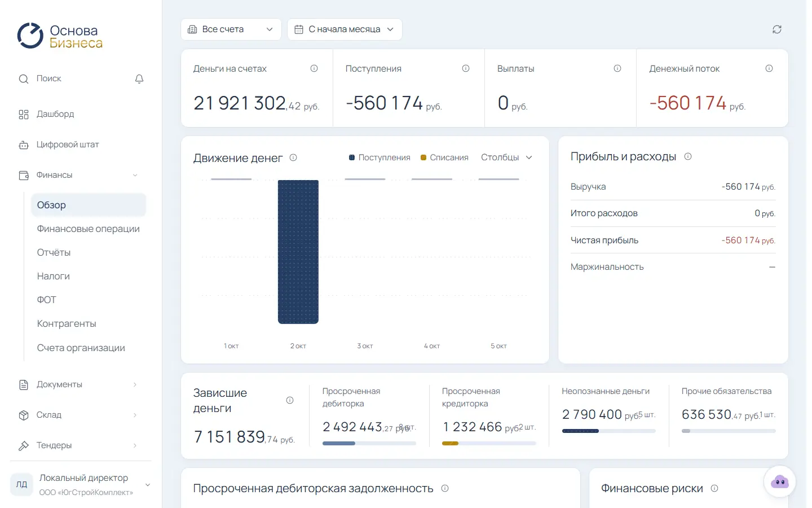This screenshot has width=812, height=508.
Task: Click info icon beside Финансовые риски
Action: 714,488
